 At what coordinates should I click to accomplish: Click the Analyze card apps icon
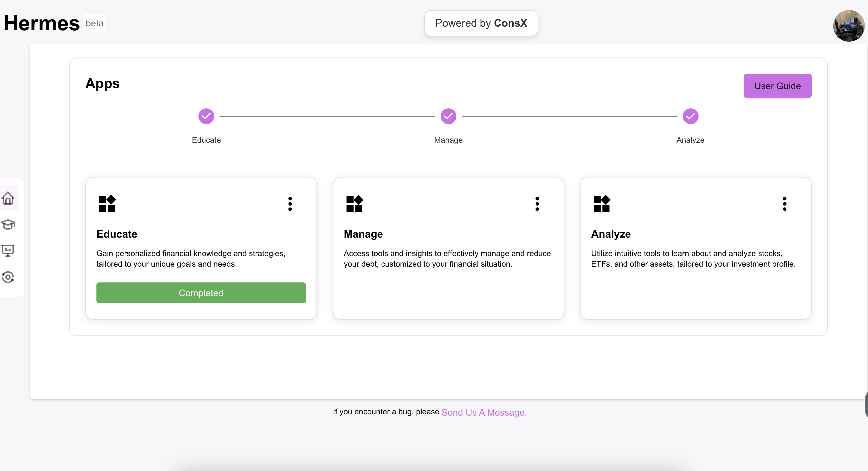(602, 204)
